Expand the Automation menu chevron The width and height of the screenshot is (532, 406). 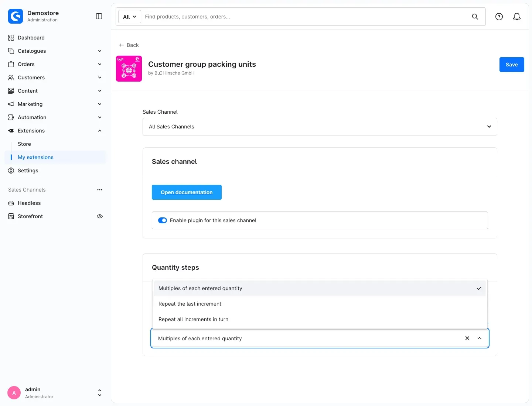[100, 117]
